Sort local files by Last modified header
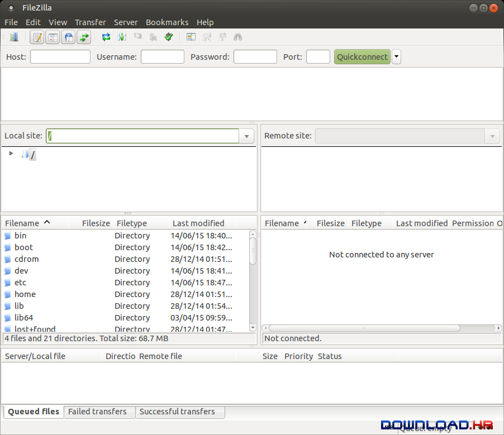 (x=203, y=223)
